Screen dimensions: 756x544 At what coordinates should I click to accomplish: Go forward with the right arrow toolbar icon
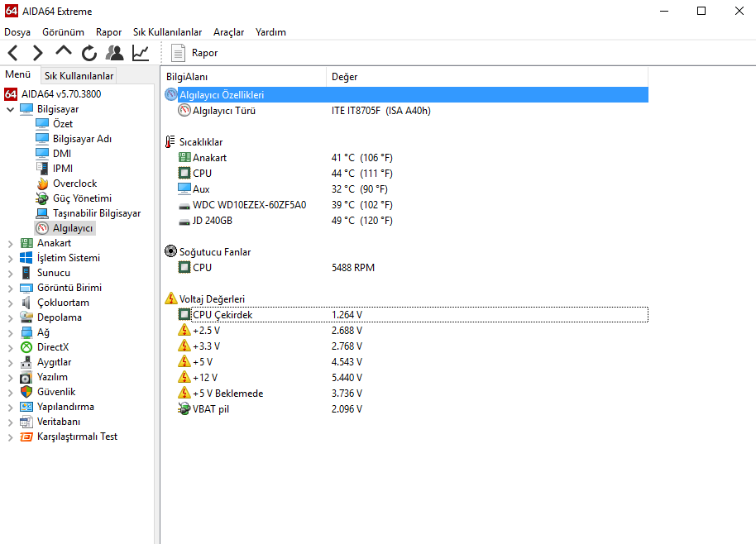[x=37, y=53]
